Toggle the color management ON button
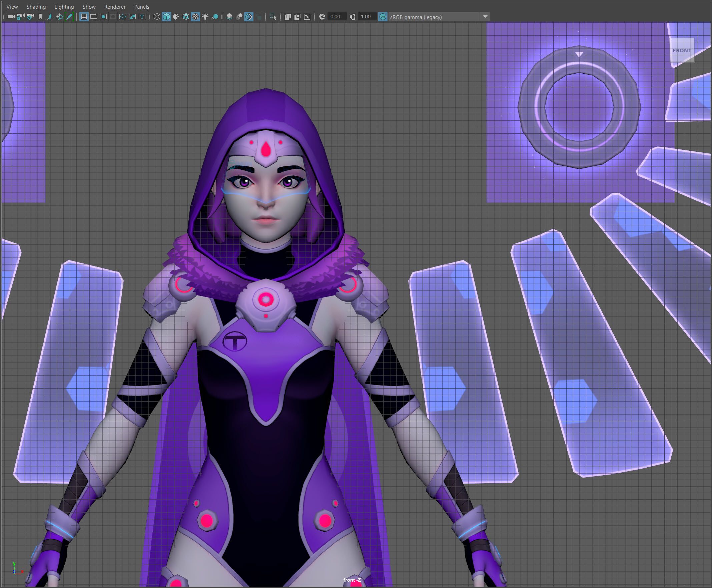Viewport: 712px width, 588px height. point(383,17)
